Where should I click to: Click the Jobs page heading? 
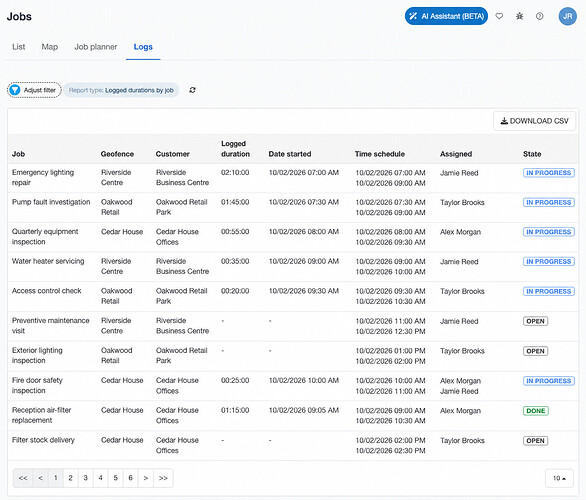coord(19,16)
